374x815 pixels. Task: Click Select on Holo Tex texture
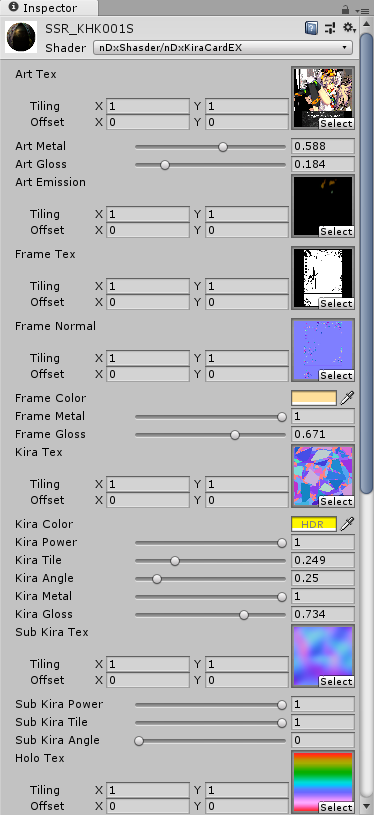[336, 808]
